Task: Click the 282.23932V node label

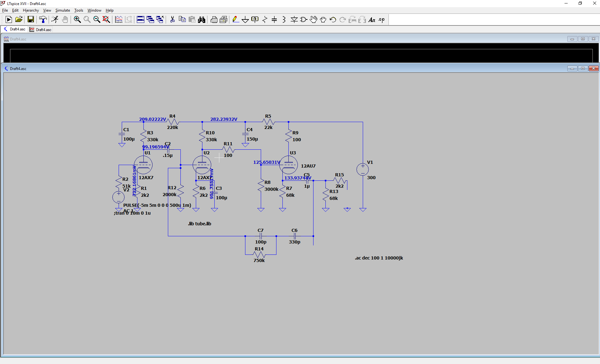Action: point(224,119)
